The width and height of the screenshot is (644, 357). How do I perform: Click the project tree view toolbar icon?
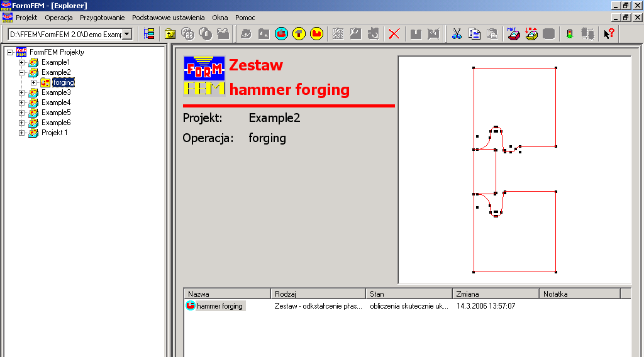point(149,34)
